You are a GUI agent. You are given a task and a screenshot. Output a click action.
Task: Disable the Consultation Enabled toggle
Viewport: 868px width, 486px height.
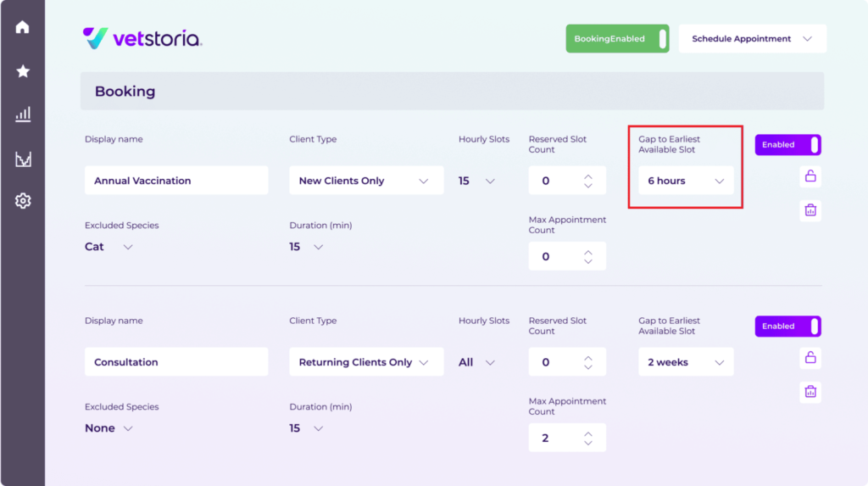click(787, 327)
